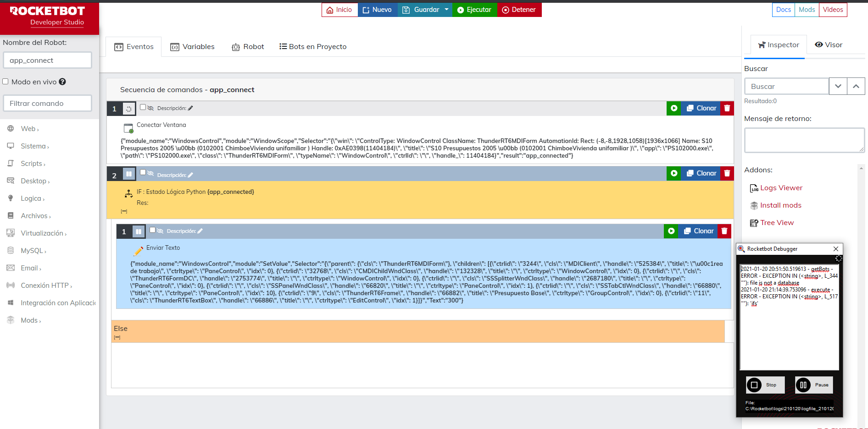The height and width of the screenshot is (429, 868).
Task: Click the help question mark beside Modo en vivo
Action: click(62, 82)
